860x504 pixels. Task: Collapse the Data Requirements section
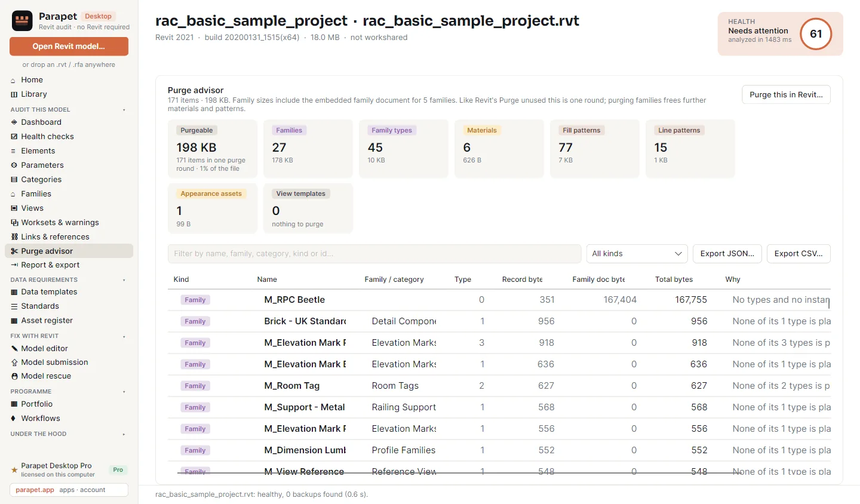click(x=124, y=280)
